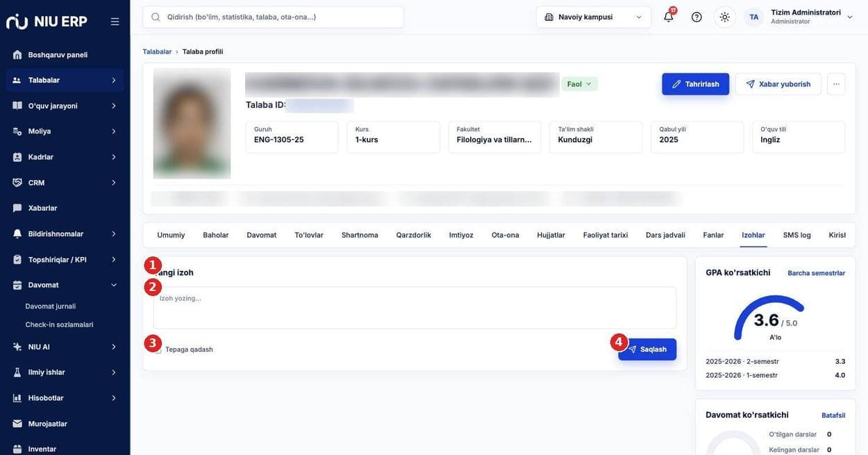This screenshot has height=455, width=868.
Task: Collapse the Davomat sidebar section chevron
Action: (114, 285)
